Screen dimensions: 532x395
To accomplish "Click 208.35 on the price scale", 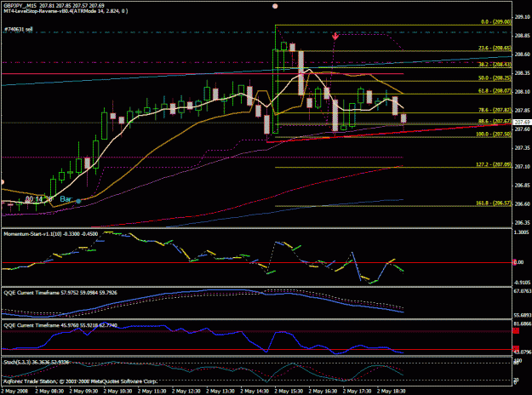I will pos(523,73).
